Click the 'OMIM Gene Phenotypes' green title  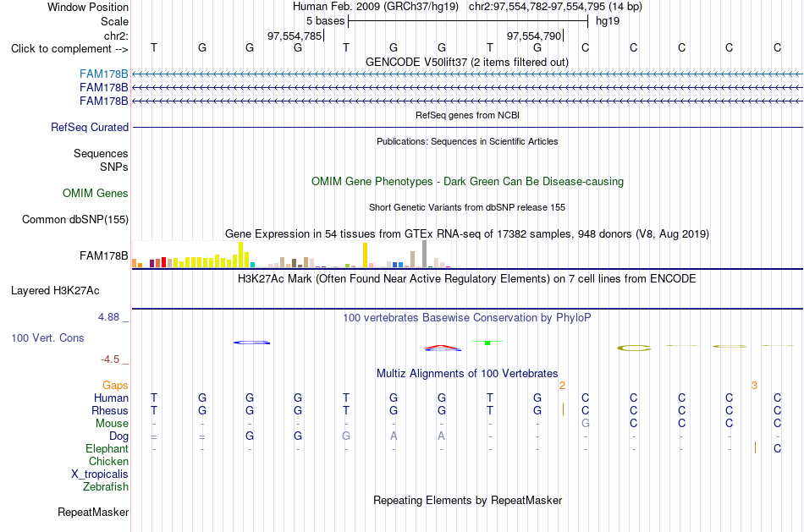pos(468,182)
